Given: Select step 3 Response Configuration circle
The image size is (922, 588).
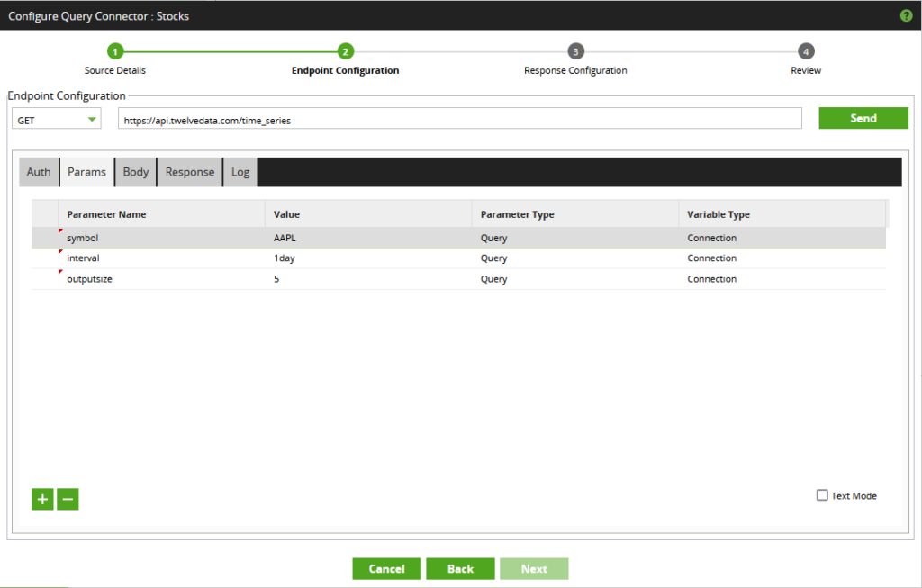Looking at the screenshot, I should click(575, 52).
